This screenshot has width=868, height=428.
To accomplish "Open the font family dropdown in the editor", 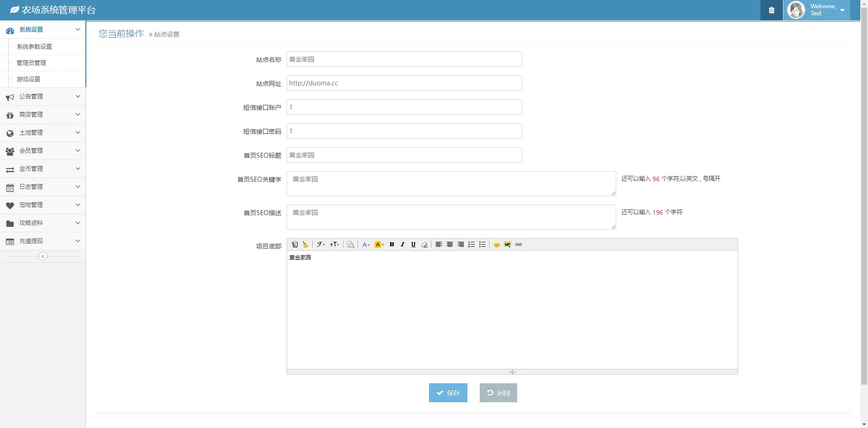I will [321, 245].
